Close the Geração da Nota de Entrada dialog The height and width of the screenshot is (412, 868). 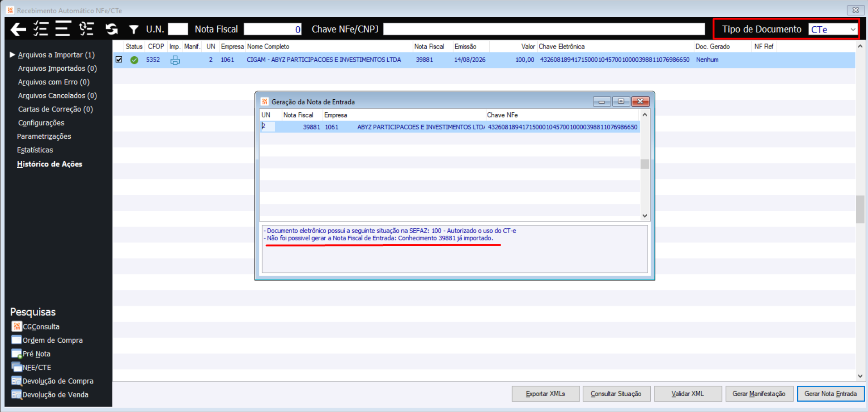640,102
